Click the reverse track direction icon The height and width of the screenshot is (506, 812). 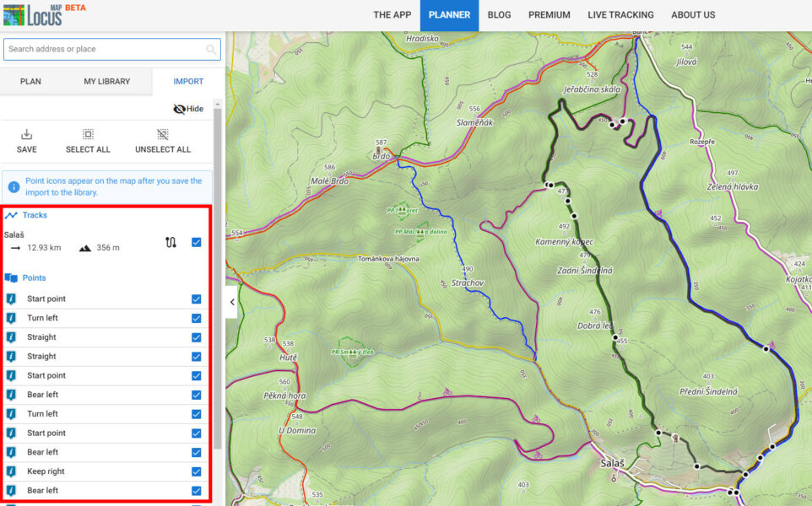coord(171,243)
